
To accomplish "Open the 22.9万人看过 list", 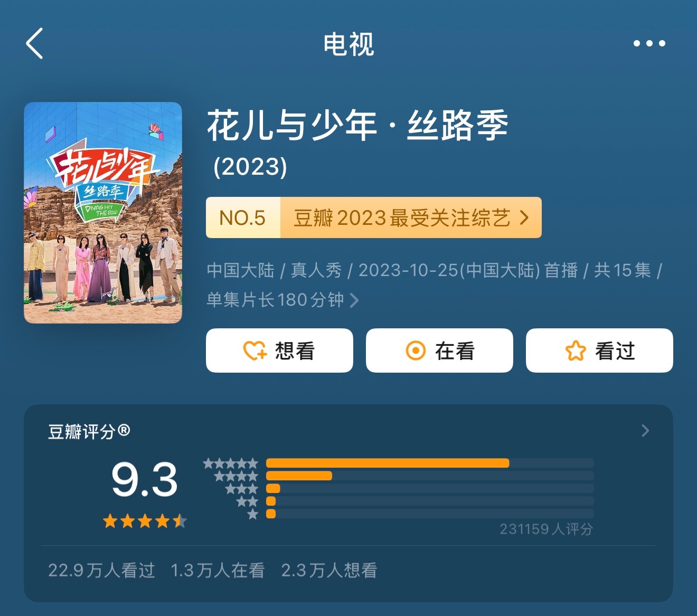I will coord(101,570).
